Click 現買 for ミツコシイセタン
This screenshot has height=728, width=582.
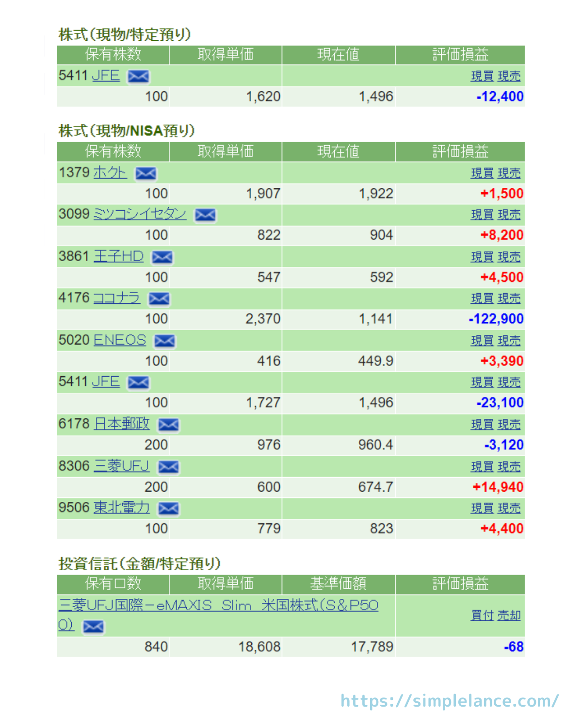pos(482,215)
